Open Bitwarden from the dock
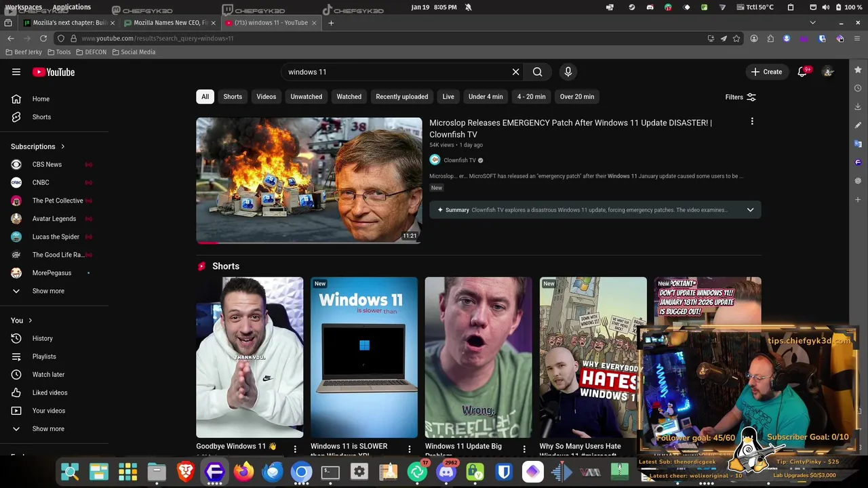The image size is (868, 488). click(x=504, y=472)
